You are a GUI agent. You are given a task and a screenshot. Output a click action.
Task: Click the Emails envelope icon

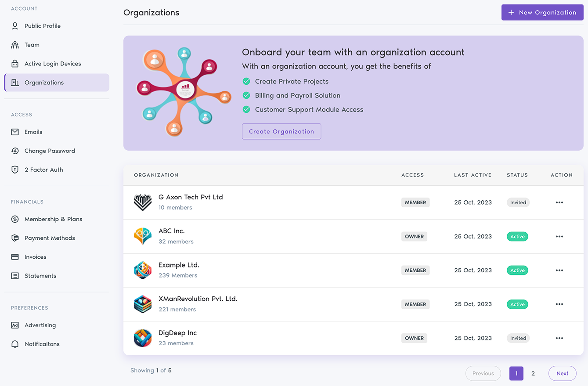click(15, 132)
